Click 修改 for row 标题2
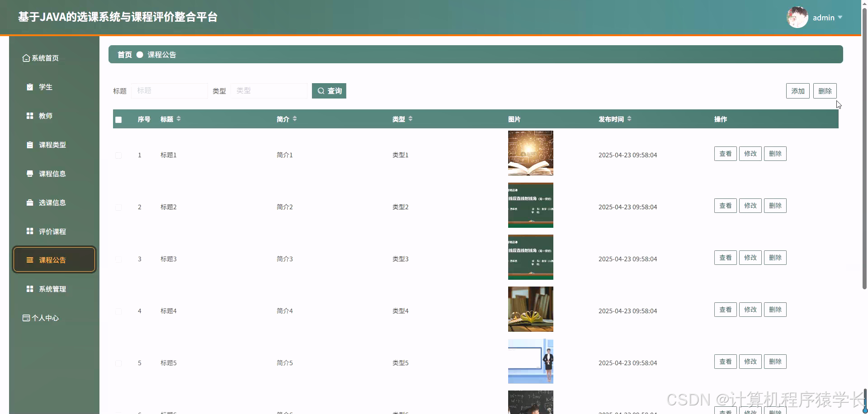The width and height of the screenshot is (868, 414). click(750, 206)
